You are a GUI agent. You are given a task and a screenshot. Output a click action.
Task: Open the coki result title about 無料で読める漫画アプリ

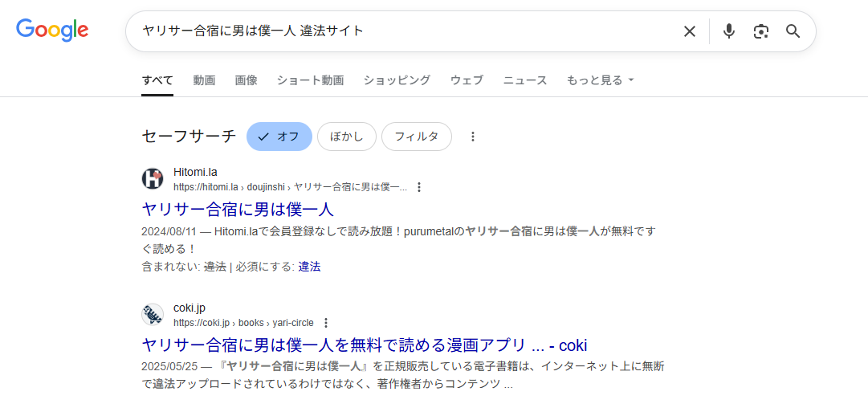coord(365,345)
